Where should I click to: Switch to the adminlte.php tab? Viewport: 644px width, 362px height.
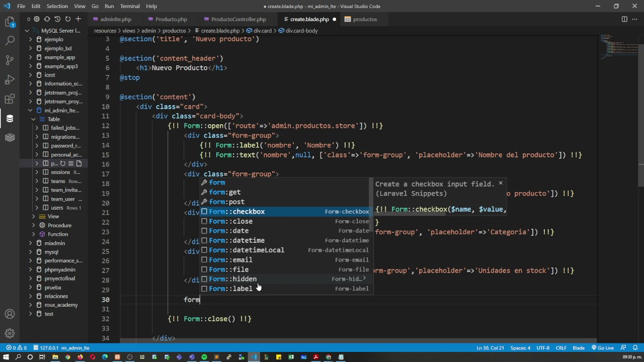pyautogui.click(x=115, y=19)
